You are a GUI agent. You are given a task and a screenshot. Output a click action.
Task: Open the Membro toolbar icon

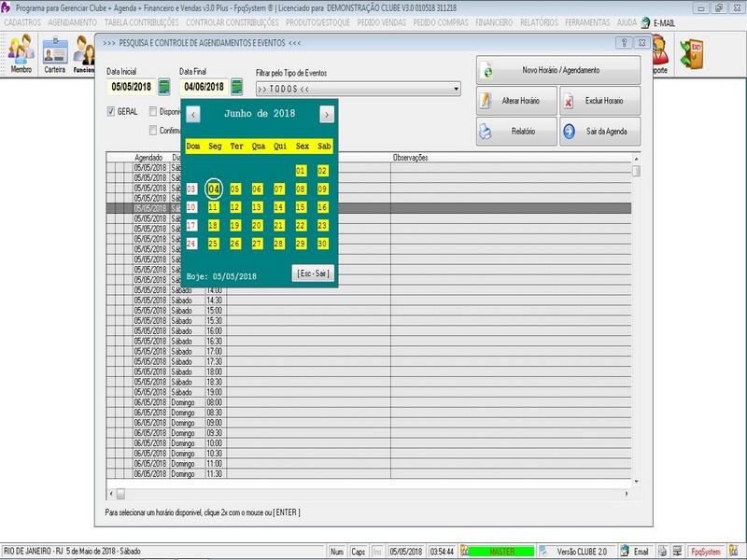pyautogui.click(x=21, y=54)
